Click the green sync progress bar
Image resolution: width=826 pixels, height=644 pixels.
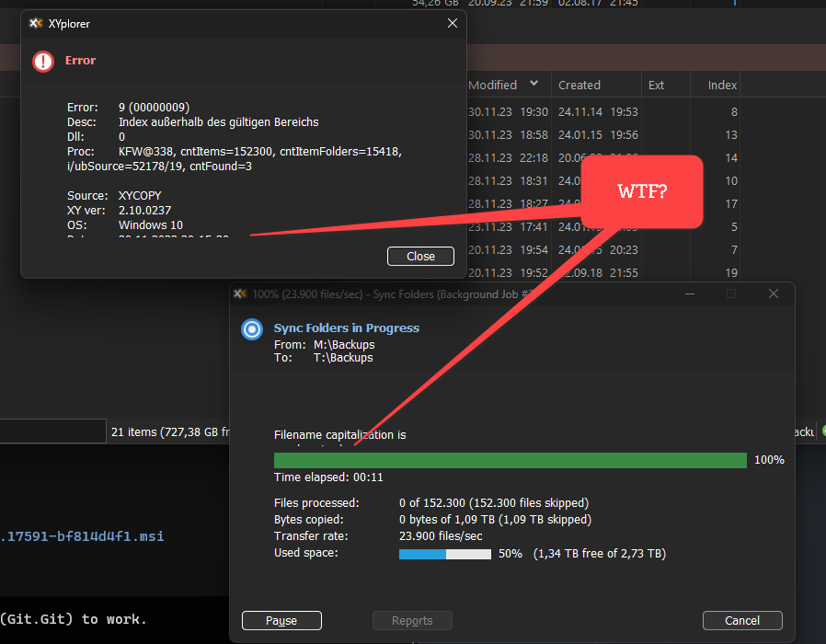(x=510, y=460)
